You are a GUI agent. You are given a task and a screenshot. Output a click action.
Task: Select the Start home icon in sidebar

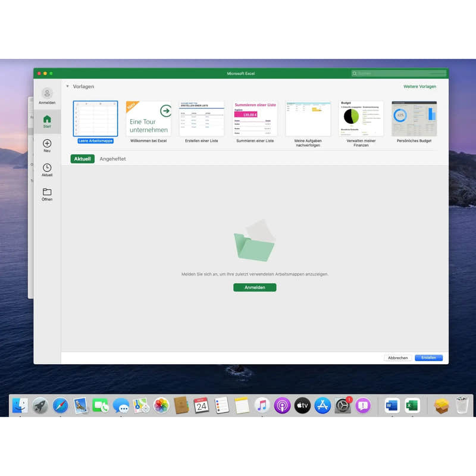click(x=48, y=121)
